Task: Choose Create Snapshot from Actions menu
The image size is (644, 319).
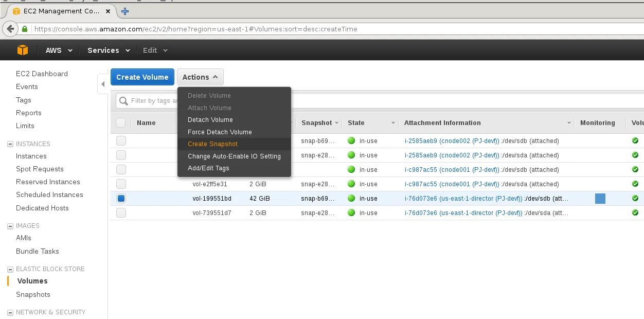Action: (213, 144)
